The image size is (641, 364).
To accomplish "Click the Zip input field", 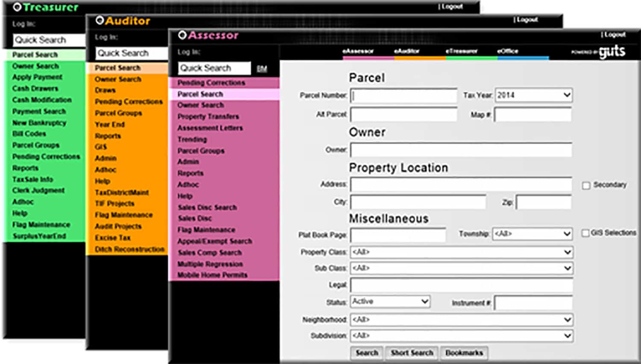I will (544, 202).
